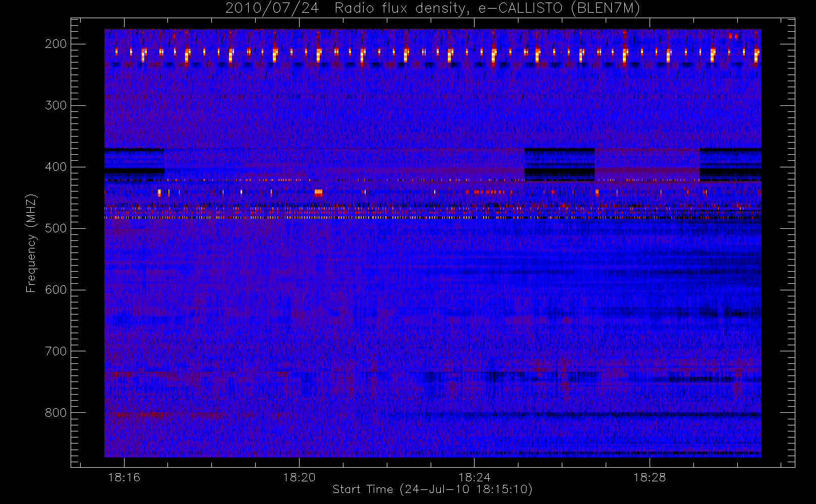
Task: Click the 18:16 time tick label
Action: 124,477
